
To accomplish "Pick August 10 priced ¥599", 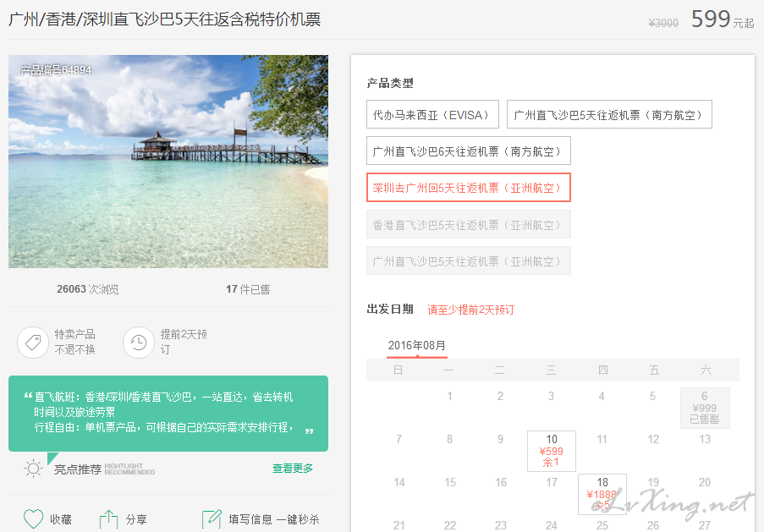I will point(551,451).
